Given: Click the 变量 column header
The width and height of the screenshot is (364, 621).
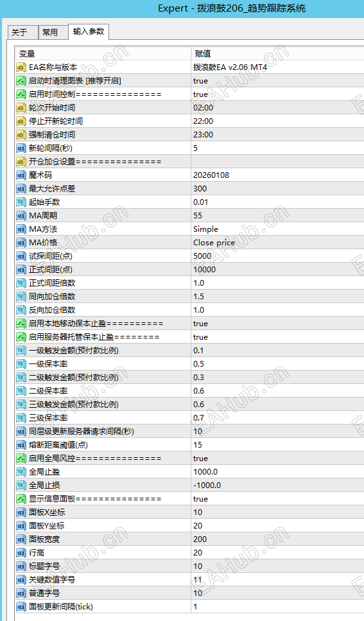Looking at the screenshot, I should pyautogui.click(x=103, y=53).
